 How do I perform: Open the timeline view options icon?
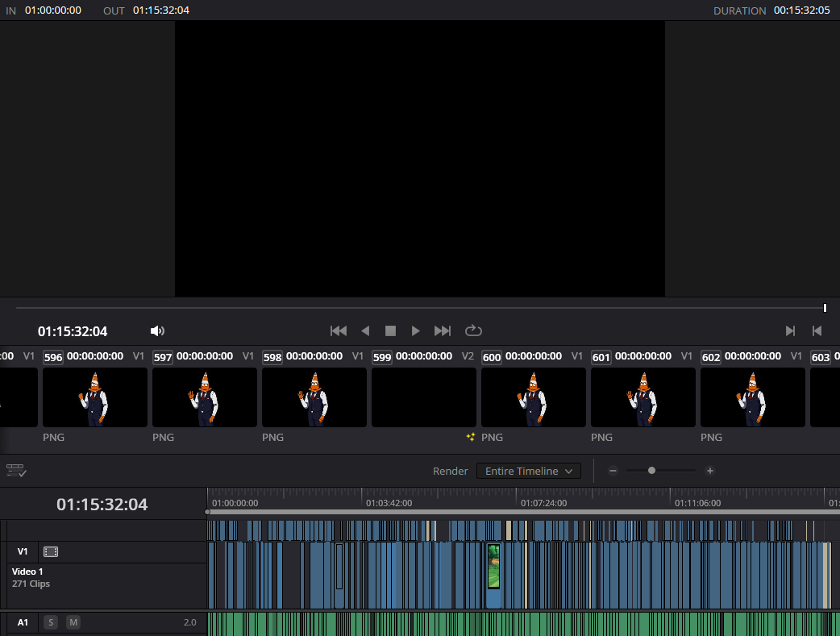pos(16,471)
